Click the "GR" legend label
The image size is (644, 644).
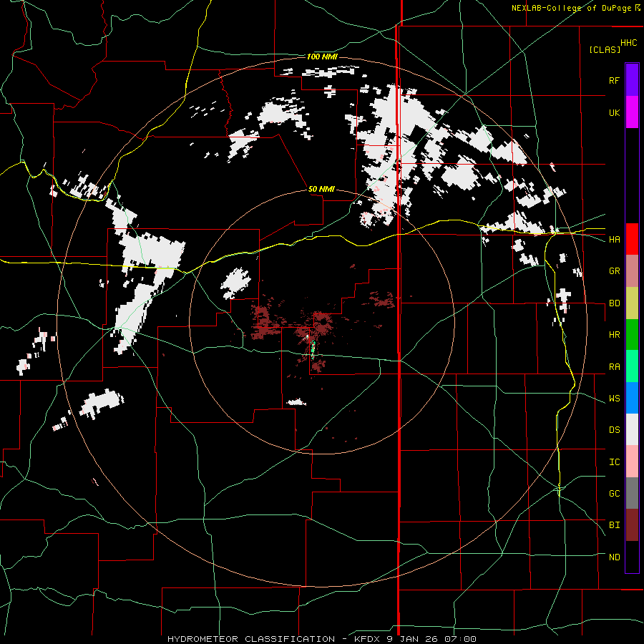click(614, 271)
